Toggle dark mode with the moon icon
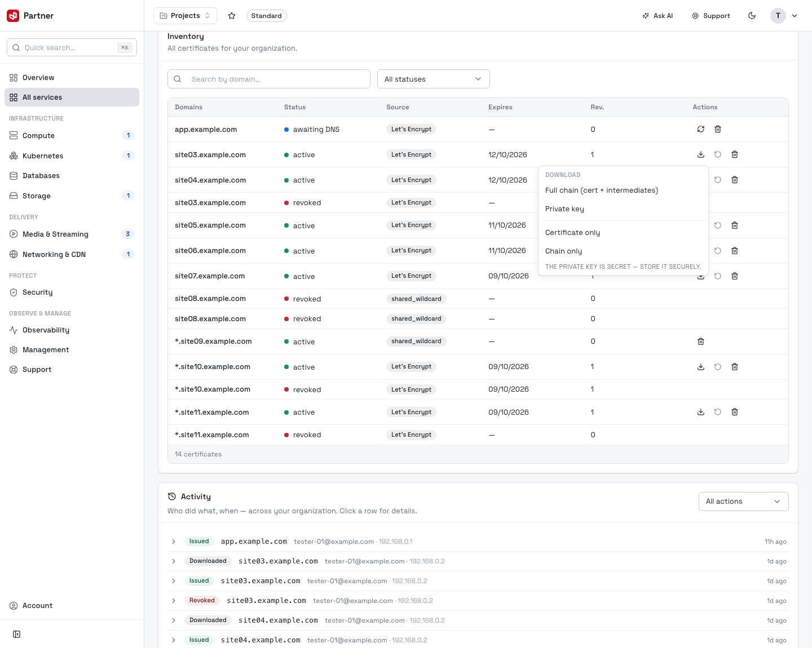The height and width of the screenshot is (648, 812). (x=752, y=16)
